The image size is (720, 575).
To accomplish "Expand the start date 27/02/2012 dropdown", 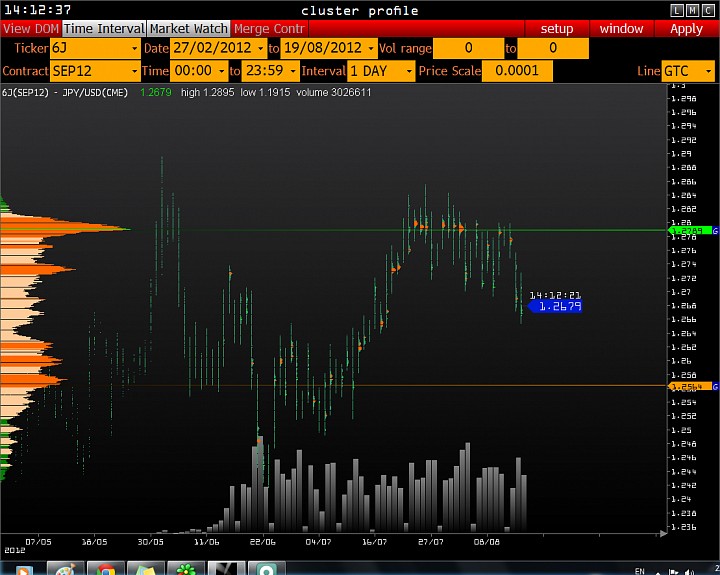I will [x=260, y=48].
